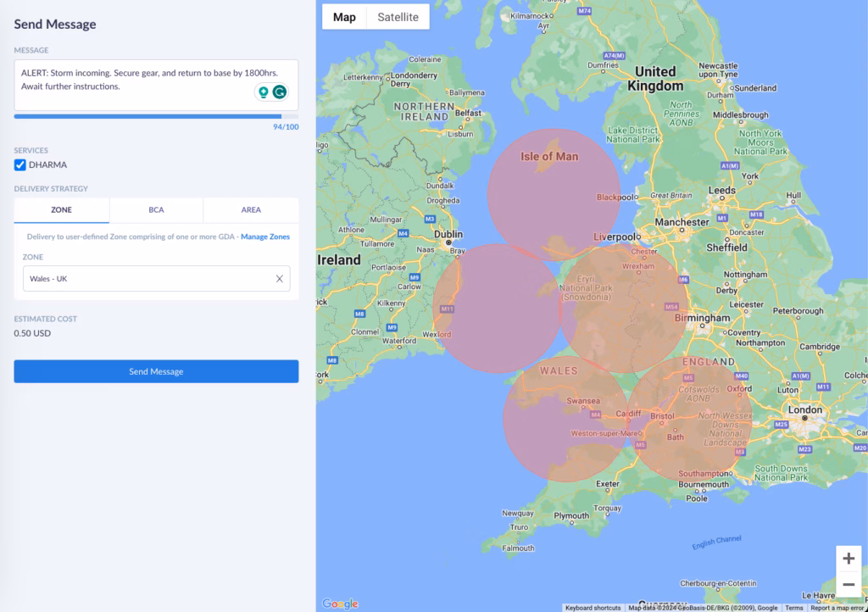Switch map to Satellite view

pyautogui.click(x=398, y=17)
